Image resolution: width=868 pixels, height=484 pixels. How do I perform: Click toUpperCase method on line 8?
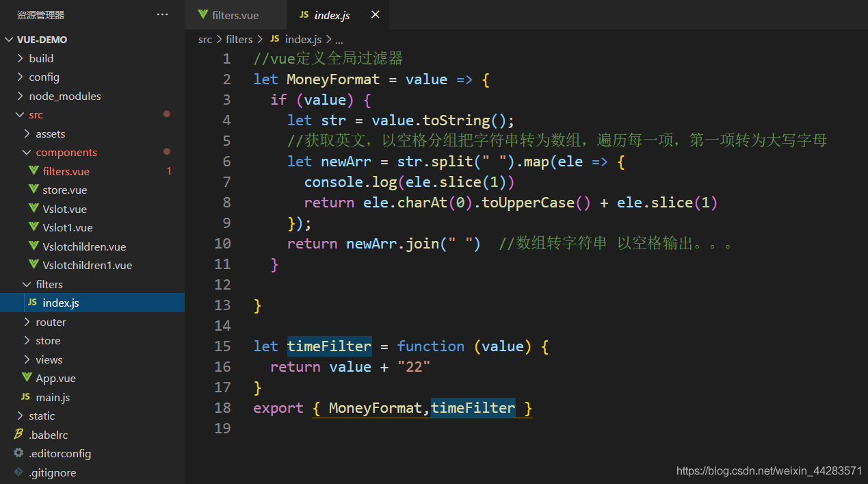tap(528, 203)
